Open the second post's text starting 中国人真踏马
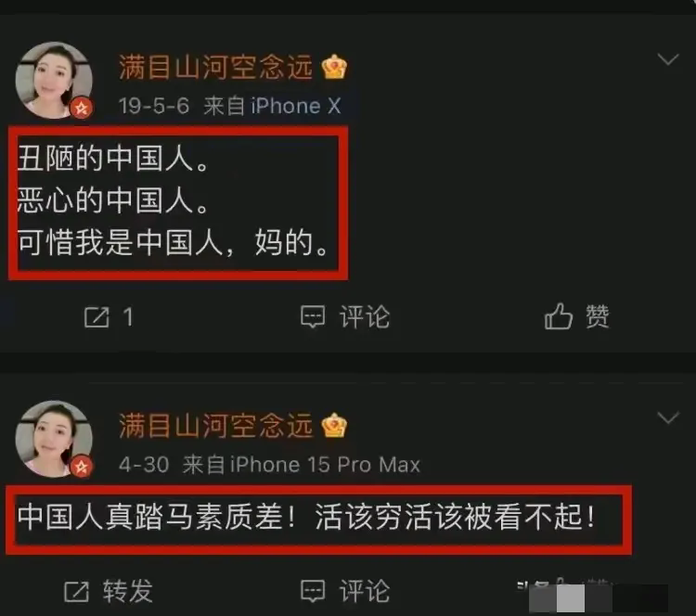 click(306, 517)
